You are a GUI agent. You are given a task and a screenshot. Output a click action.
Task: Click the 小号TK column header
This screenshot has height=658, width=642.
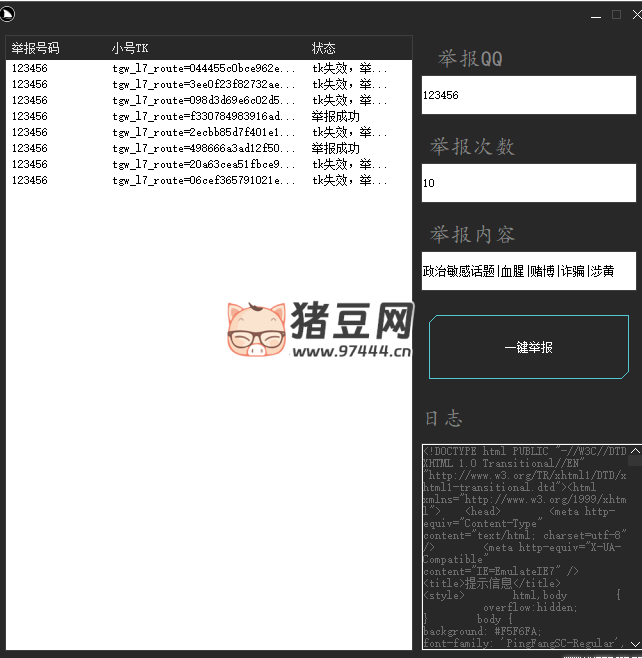[130, 48]
